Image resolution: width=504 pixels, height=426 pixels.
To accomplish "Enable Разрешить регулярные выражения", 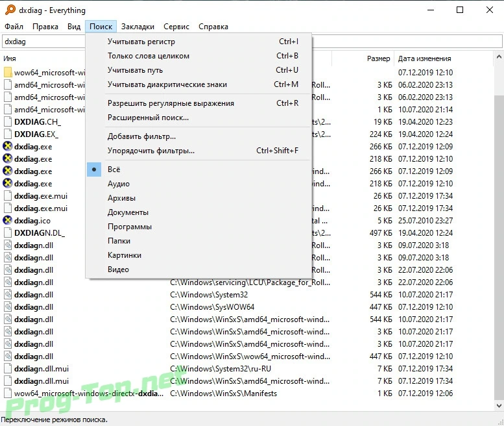I will pyautogui.click(x=198, y=103).
